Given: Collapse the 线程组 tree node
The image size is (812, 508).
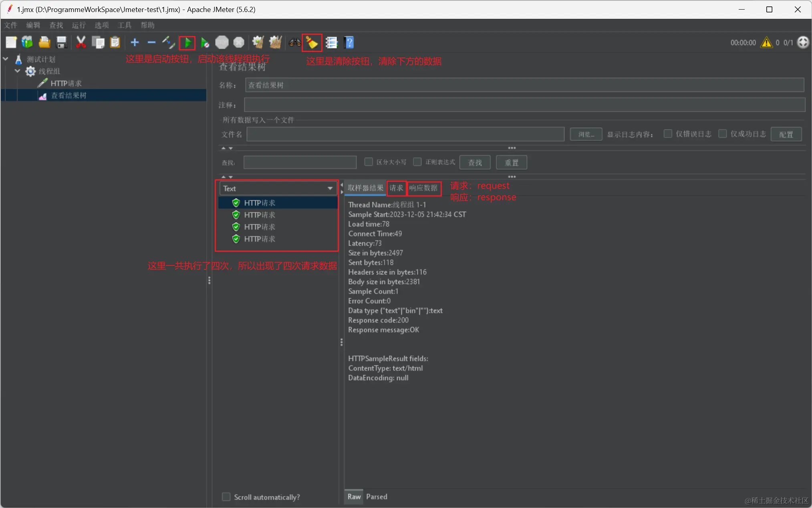Looking at the screenshot, I should coord(17,71).
